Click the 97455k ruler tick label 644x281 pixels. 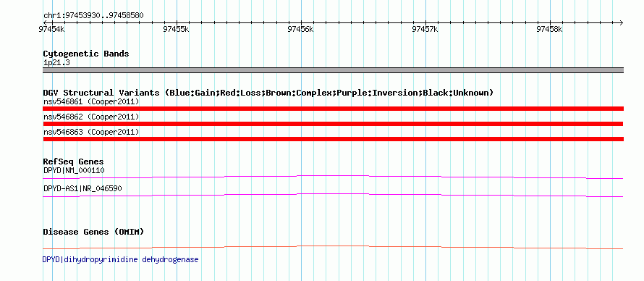(177, 29)
